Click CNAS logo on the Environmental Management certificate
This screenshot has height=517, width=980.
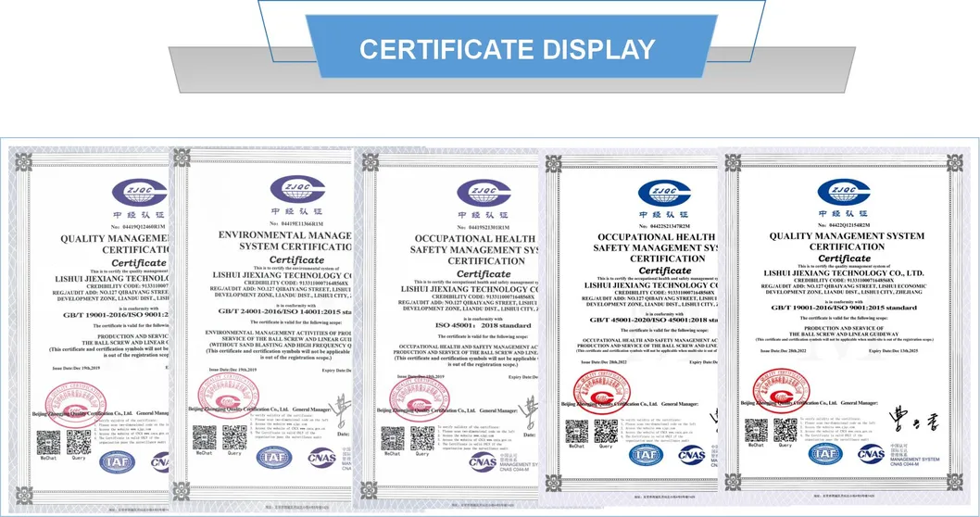click(x=321, y=459)
